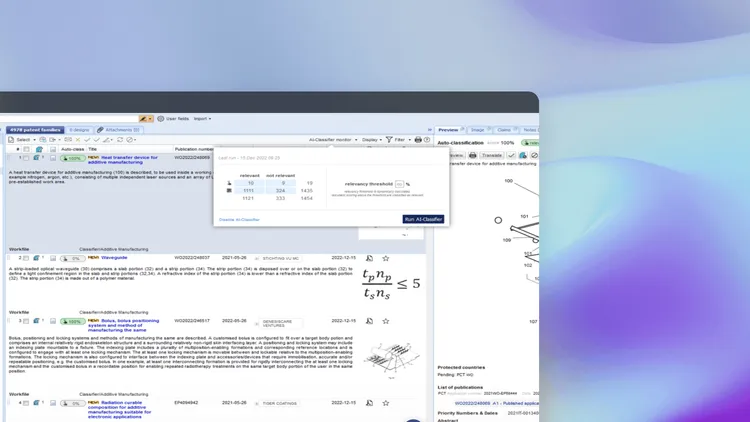Open the exclude circle-slash dropdown in toolbar
Image resolution: width=750 pixels, height=422 pixels.
pyautogui.click(x=131, y=140)
